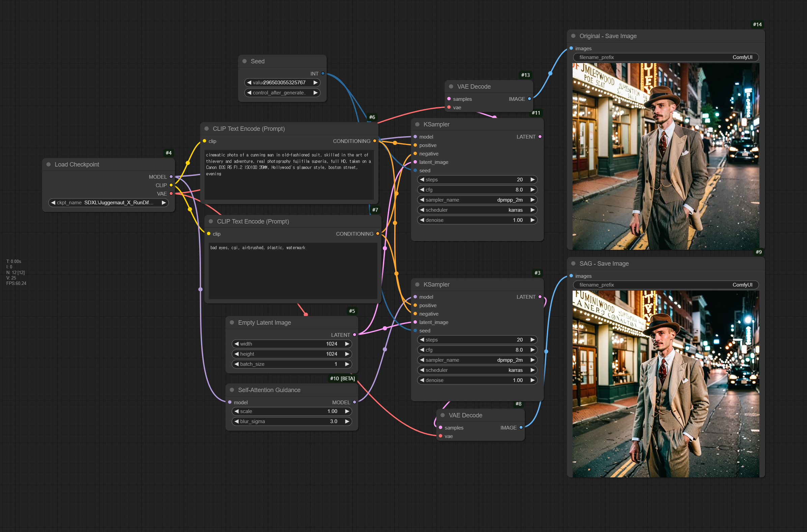The width and height of the screenshot is (807, 532).
Task: Click the LATENT output port of Empty Latent Image
Action: (x=355, y=334)
